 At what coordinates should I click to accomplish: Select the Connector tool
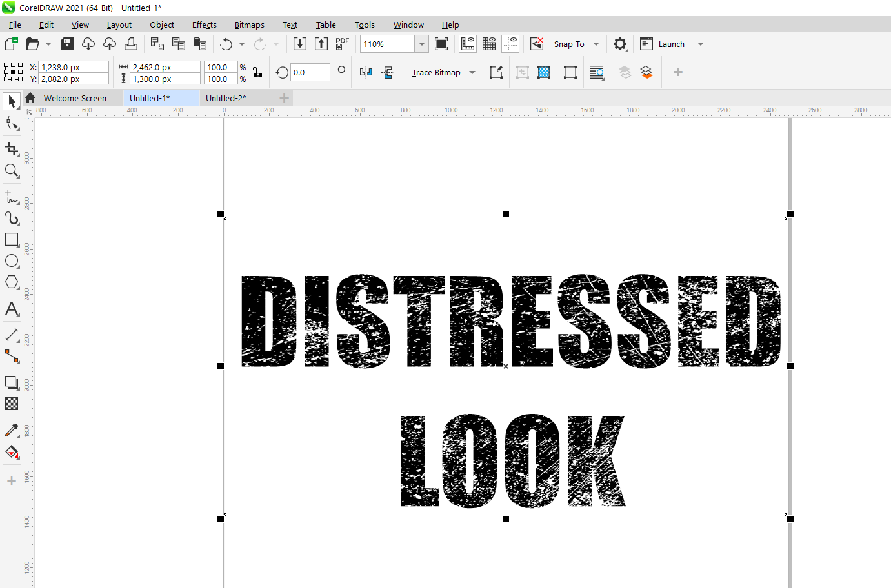[12, 357]
